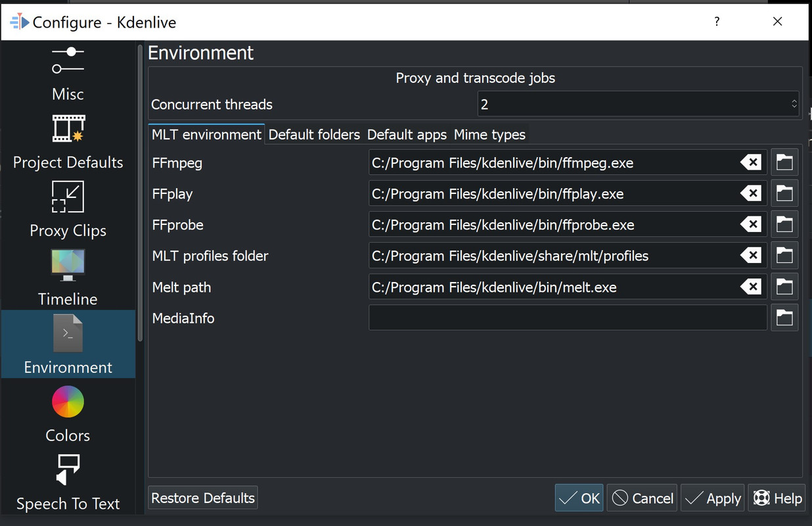Open the Timeline settings page

pyautogui.click(x=68, y=277)
